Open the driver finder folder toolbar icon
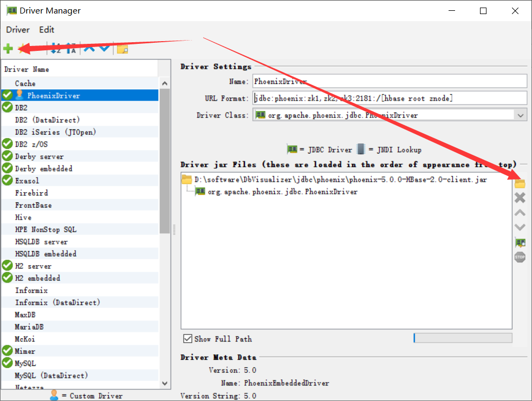The width and height of the screenshot is (532, 401). (x=121, y=49)
